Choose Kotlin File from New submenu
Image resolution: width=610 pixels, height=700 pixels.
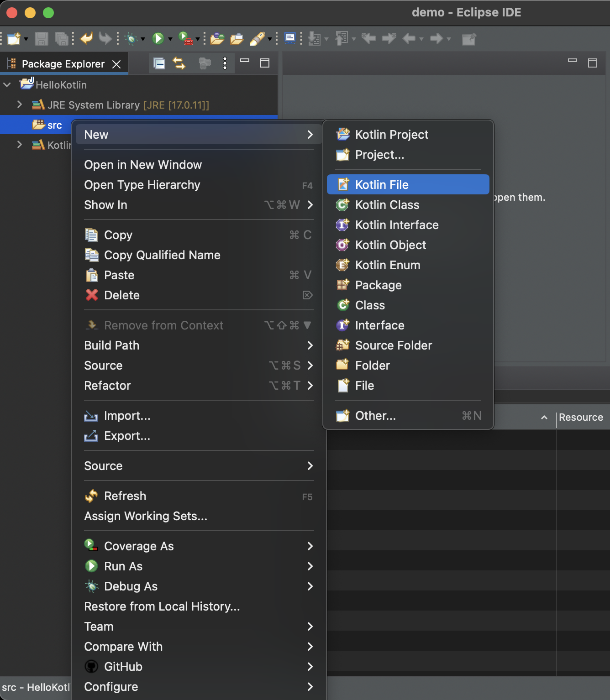point(408,184)
